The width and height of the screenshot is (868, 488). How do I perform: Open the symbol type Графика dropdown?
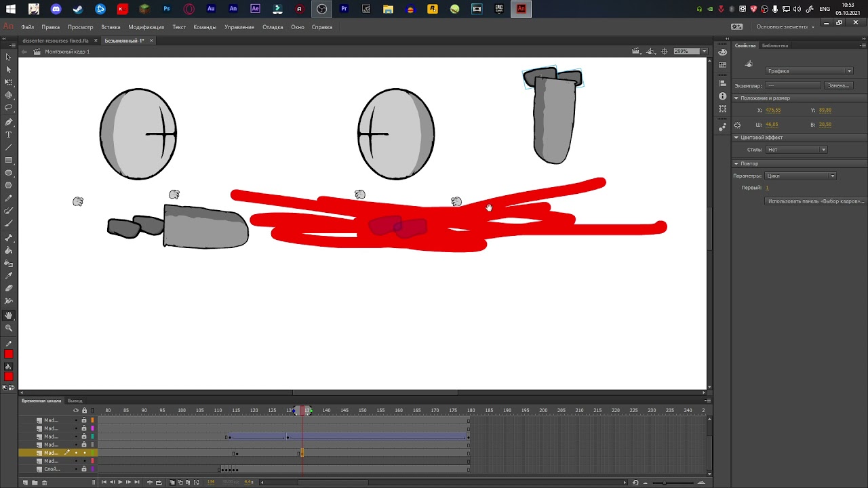pyautogui.click(x=809, y=71)
